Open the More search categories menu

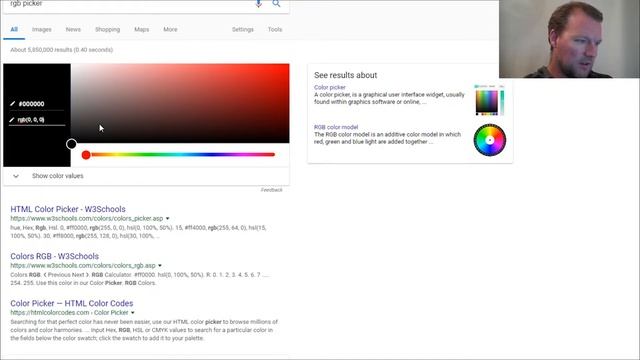point(170,29)
